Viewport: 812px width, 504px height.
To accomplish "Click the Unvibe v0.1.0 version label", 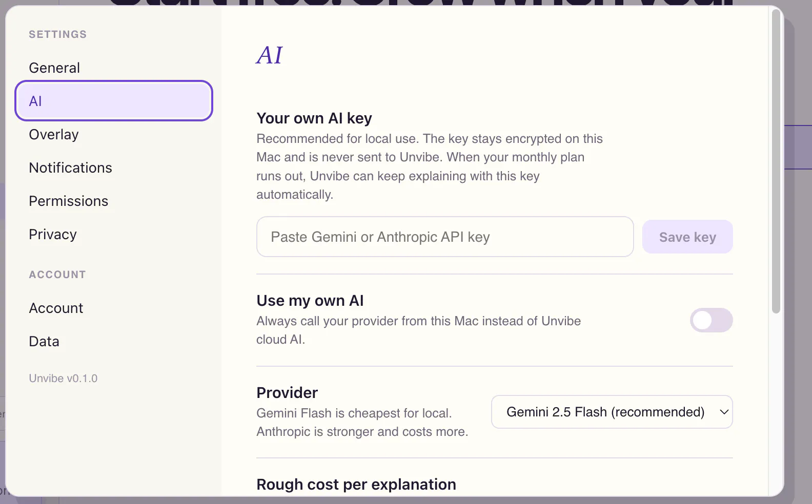I will (63, 378).
